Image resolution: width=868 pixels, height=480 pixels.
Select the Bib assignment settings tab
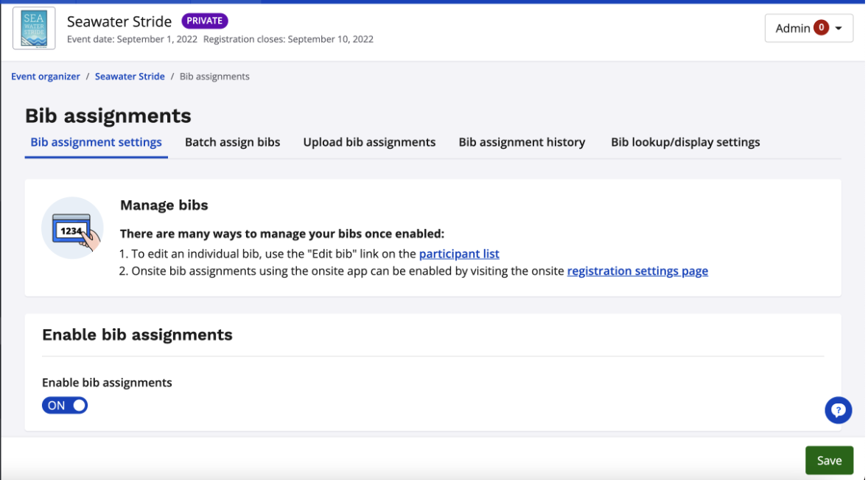point(96,142)
